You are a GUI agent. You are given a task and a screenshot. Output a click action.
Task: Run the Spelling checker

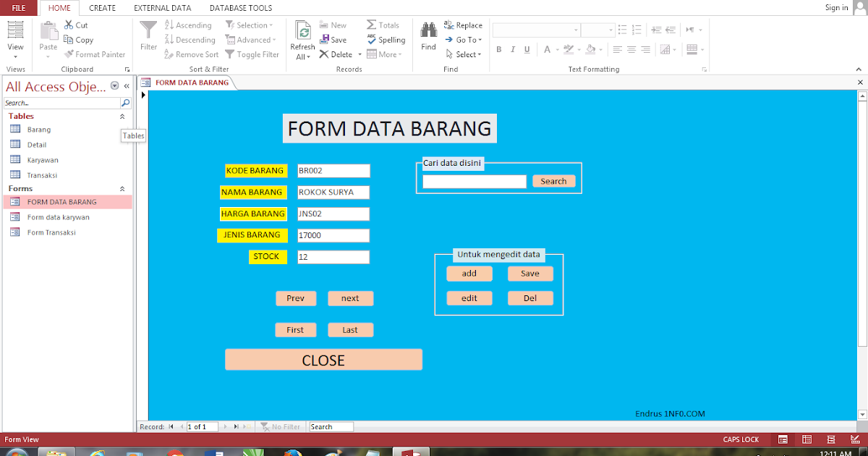coord(386,40)
